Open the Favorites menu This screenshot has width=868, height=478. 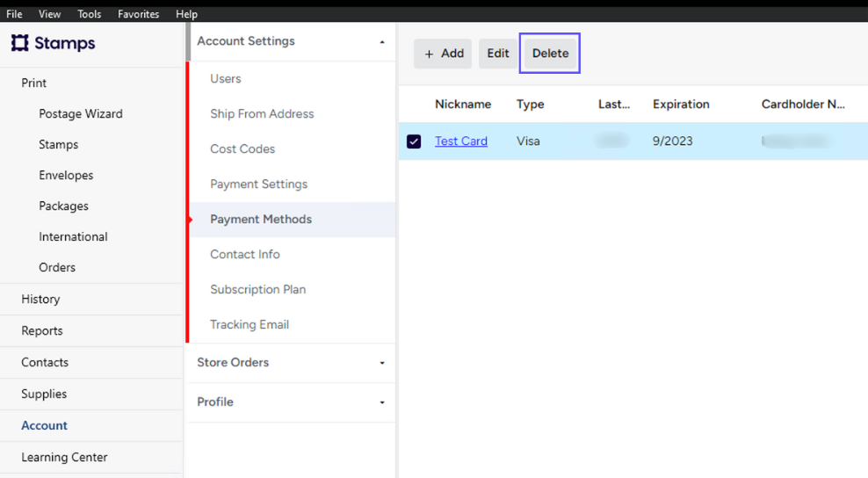[139, 14]
